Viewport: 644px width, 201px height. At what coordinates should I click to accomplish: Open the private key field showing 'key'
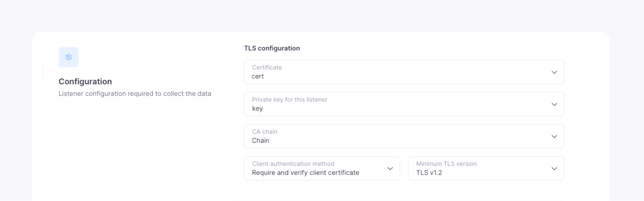coord(257,109)
